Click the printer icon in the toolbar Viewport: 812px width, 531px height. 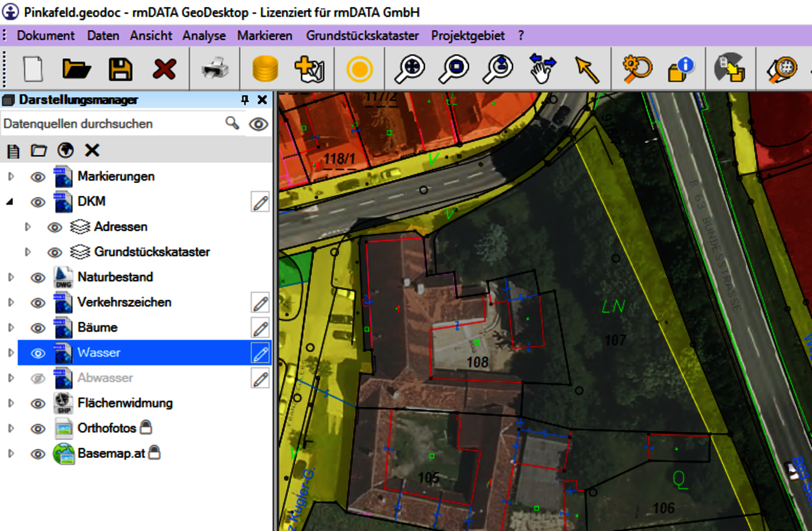click(x=215, y=69)
